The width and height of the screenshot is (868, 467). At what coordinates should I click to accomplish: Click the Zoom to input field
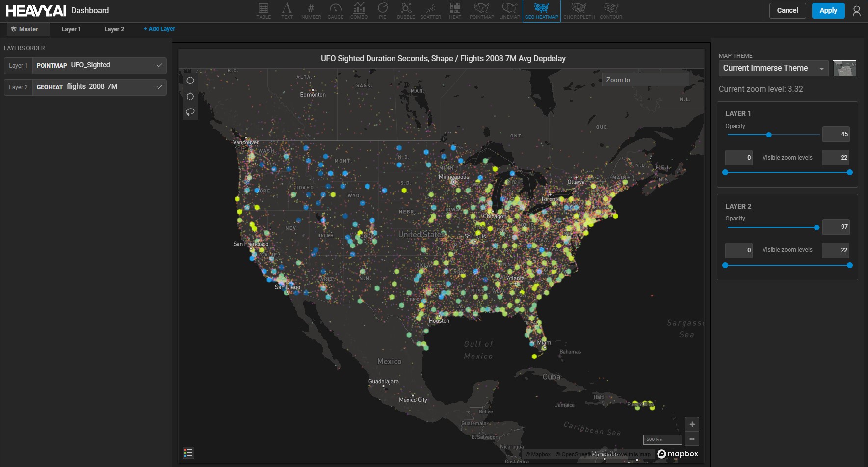tap(645, 80)
